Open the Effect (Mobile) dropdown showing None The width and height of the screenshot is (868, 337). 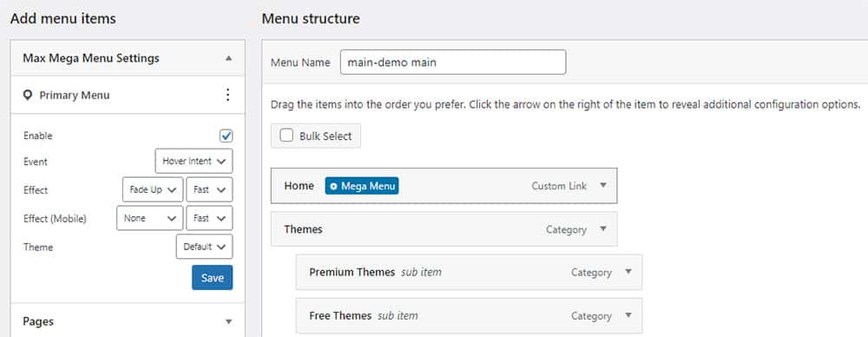pos(149,218)
